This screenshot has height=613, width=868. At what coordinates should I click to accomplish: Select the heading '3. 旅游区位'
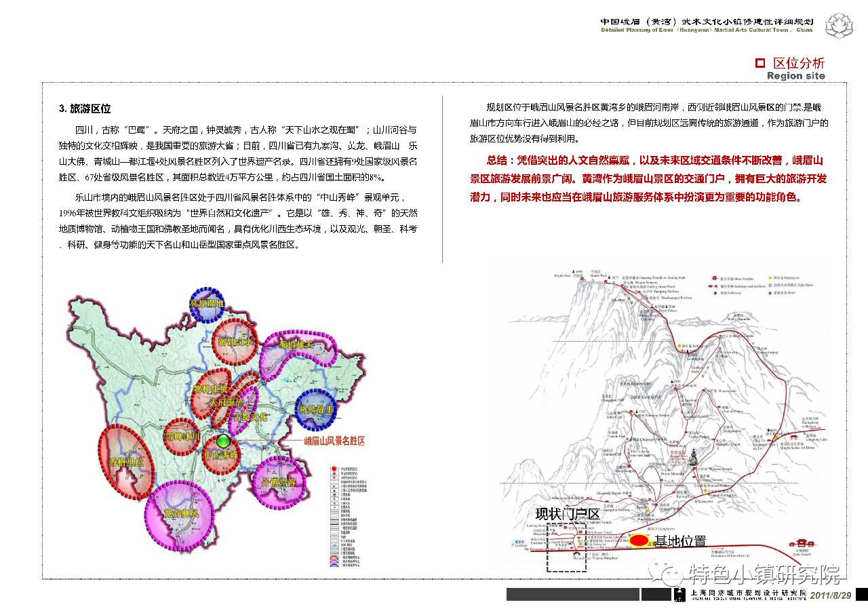pyautogui.click(x=85, y=108)
